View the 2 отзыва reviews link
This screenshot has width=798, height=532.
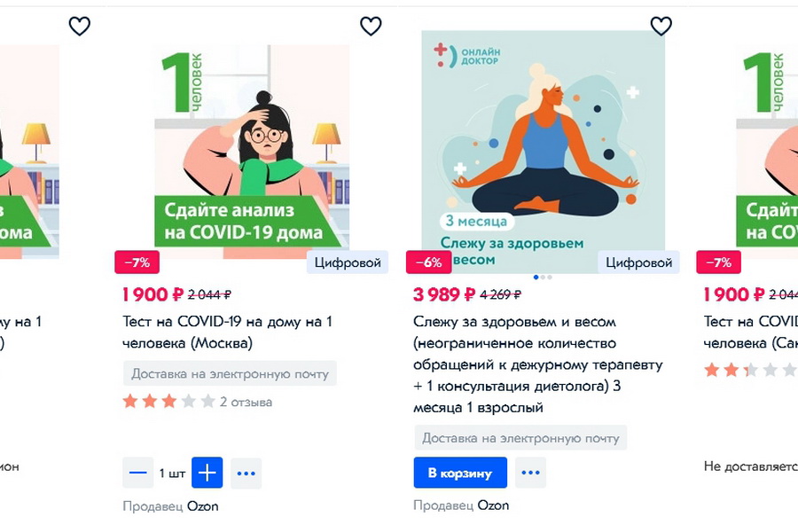click(x=246, y=403)
